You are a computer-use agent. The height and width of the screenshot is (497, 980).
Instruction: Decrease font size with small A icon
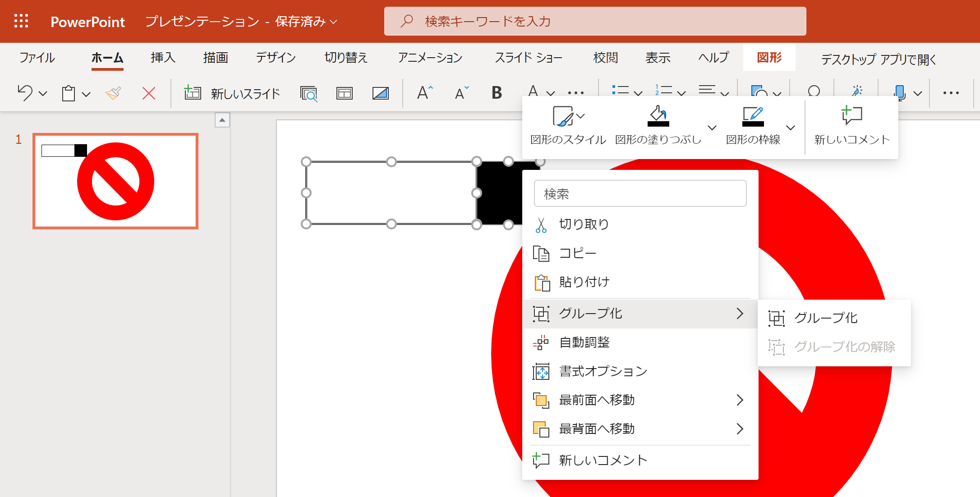pos(461,93)
